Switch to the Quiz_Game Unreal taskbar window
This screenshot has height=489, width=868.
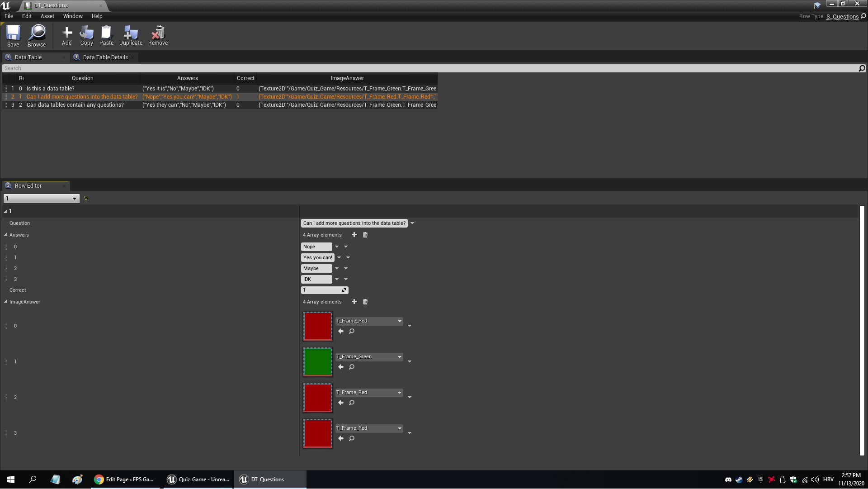coord(198,480)
